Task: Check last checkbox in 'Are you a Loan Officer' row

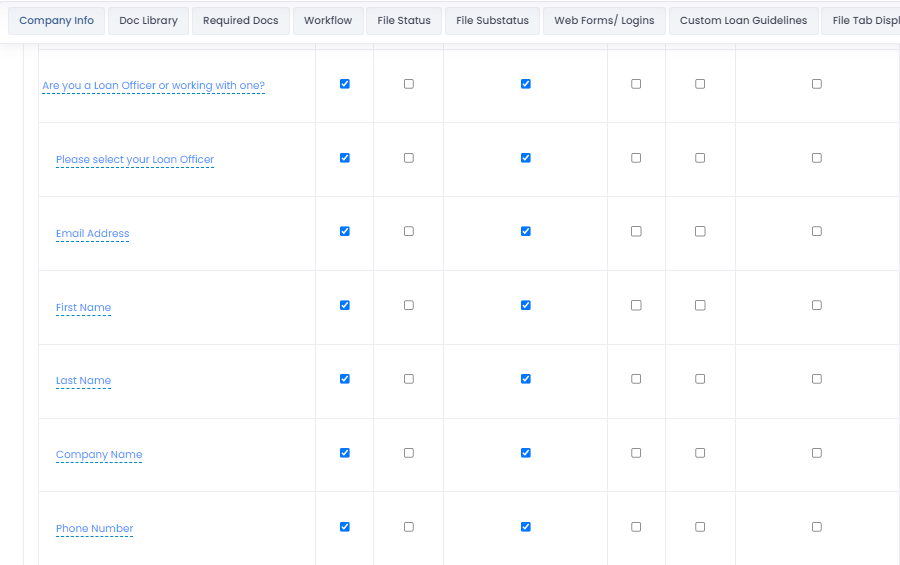Action: click(817, 84)
